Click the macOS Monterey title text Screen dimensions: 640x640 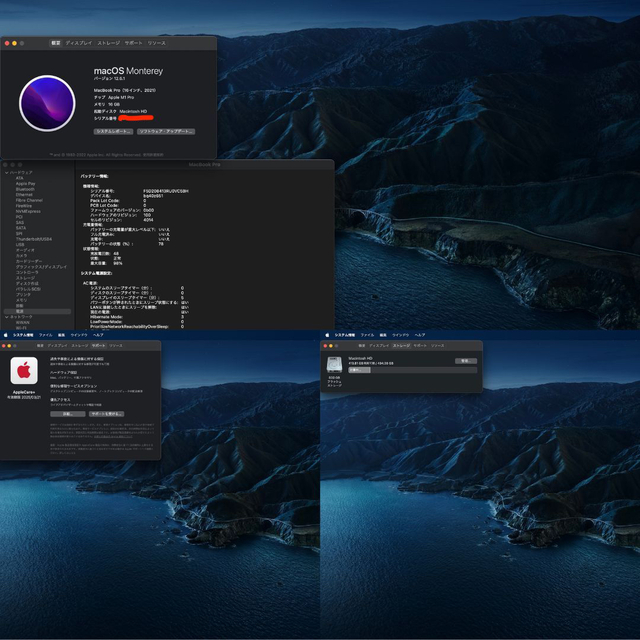128,71
